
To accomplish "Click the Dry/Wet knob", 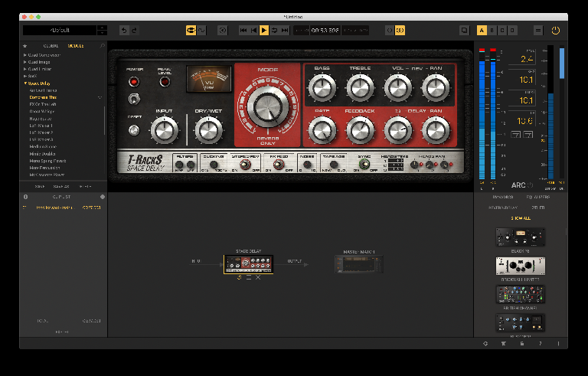I will pyautogui.click(x=208, y=130).
